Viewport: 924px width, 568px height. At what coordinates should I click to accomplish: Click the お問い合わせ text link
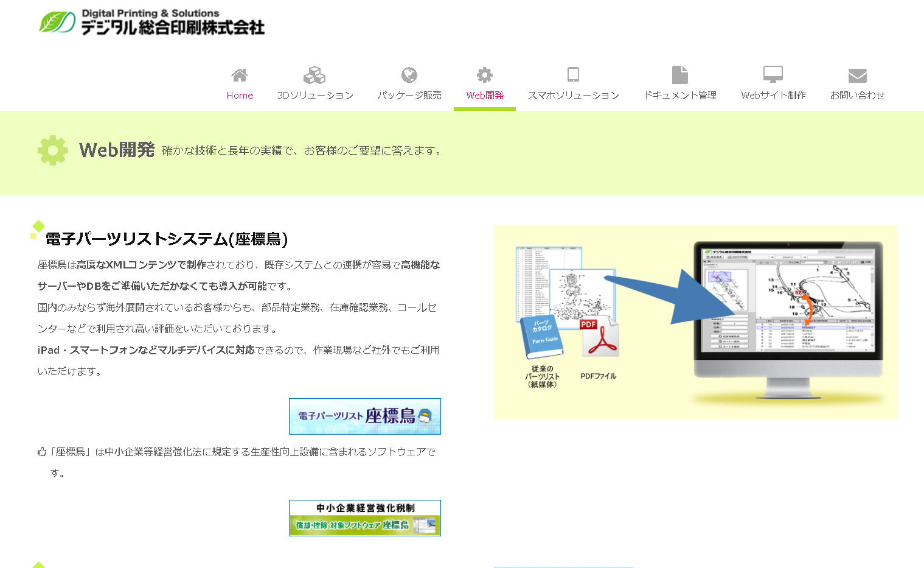(x=857, y=96)
